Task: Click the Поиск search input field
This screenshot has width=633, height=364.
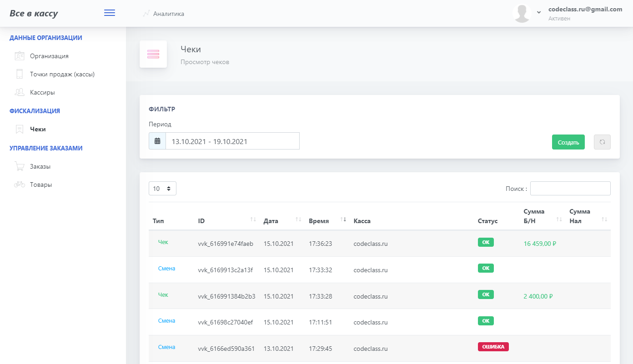Action: pyautogui.click(x=570, y=189)
